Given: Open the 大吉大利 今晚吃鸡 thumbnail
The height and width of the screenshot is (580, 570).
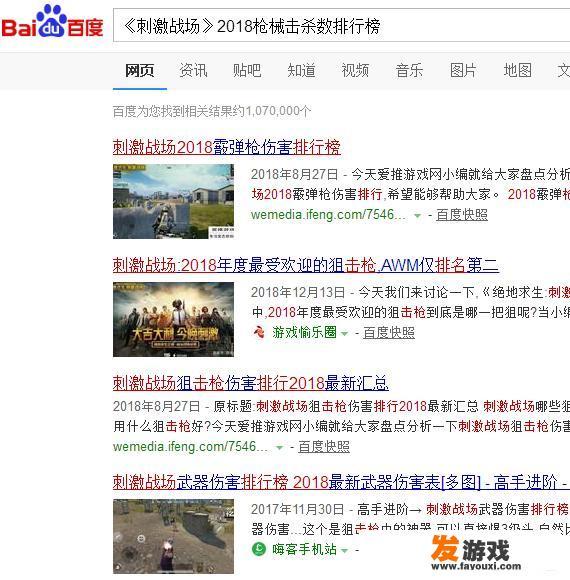Looking at the screenshot, I should click(173, 319).
